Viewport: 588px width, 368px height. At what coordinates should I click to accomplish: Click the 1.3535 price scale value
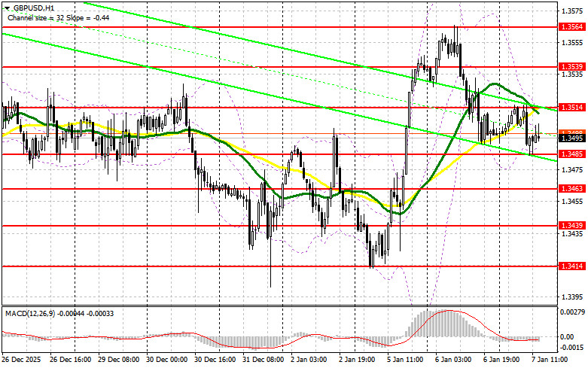coord(572,75)
